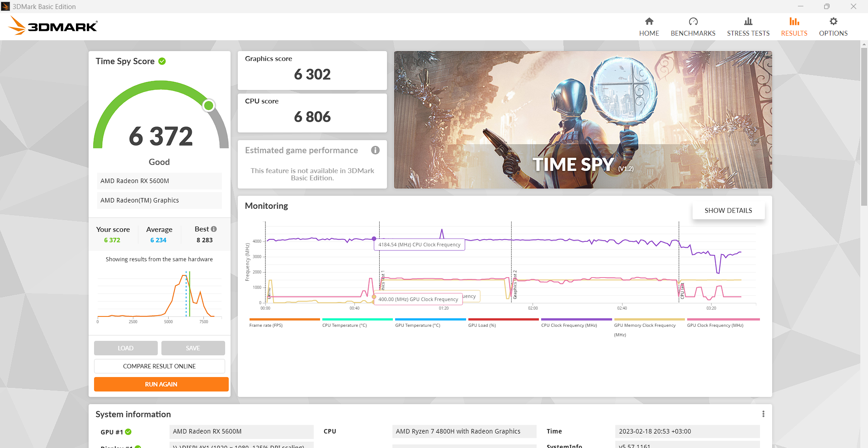Click the 4184.54 MHz CPU Clock Frequency tooltip

click(x=420, y=245)
